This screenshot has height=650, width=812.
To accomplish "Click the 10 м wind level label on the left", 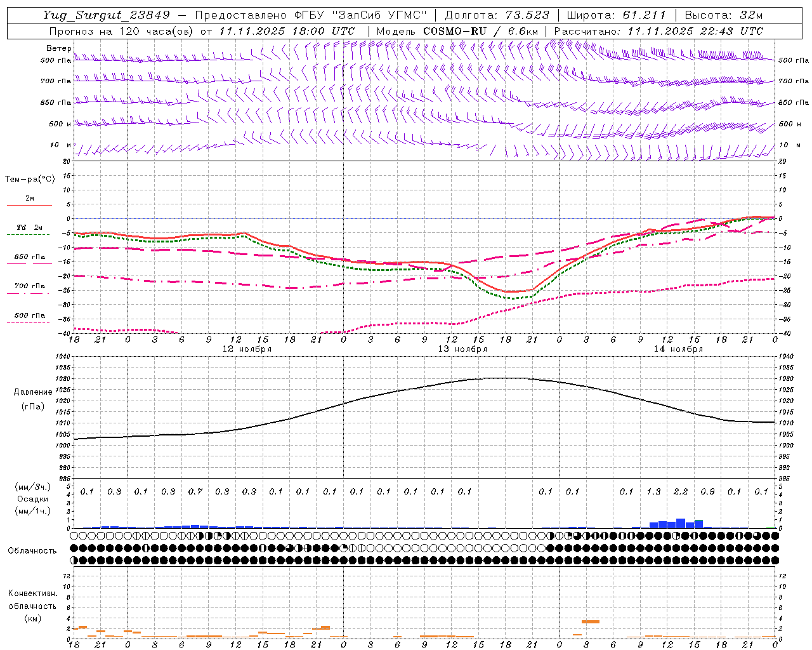I will click(x=60, y=145).
